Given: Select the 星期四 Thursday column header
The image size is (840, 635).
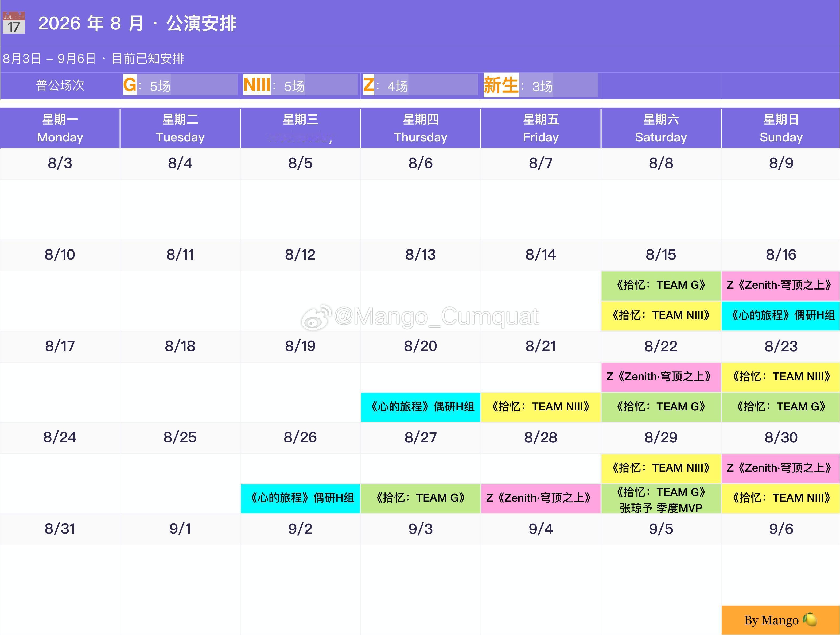Looking at the screenshot, I should coord(420,128).
